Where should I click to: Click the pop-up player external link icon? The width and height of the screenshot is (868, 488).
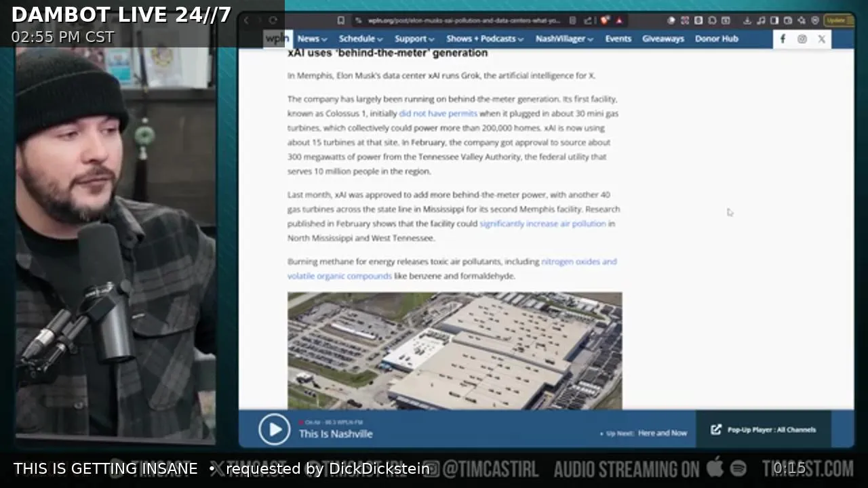(x=716, y=430)
